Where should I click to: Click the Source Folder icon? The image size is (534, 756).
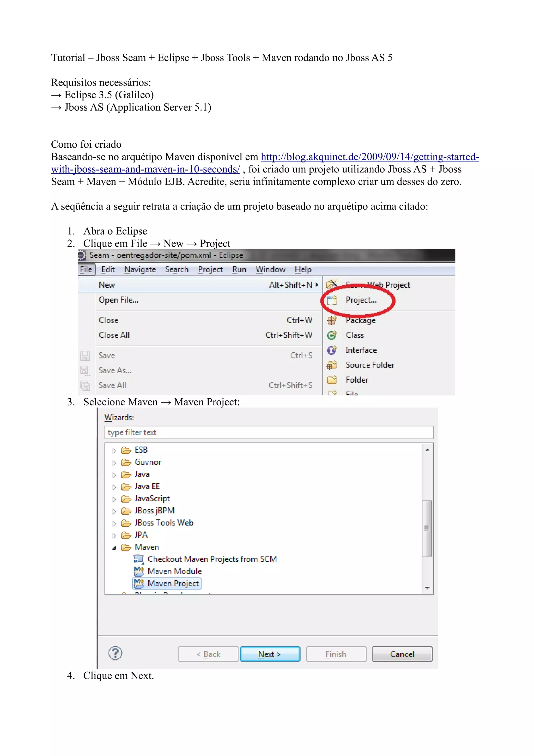332,365
